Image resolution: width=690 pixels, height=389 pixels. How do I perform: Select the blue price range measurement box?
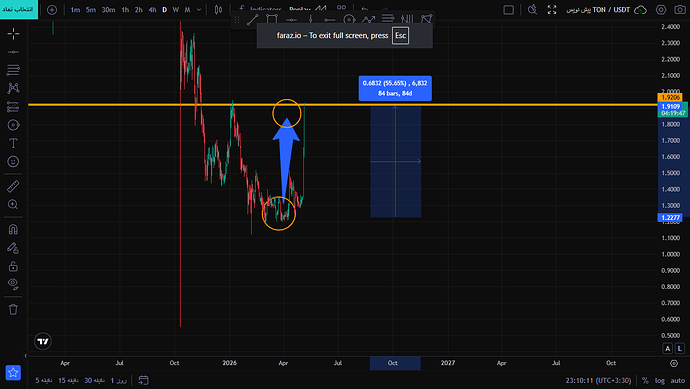[x=395, y=162]
